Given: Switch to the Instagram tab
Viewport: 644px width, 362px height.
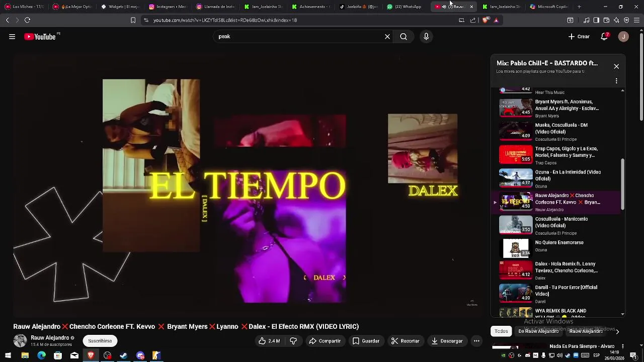Looking at the screenshot, I should 167,7.
